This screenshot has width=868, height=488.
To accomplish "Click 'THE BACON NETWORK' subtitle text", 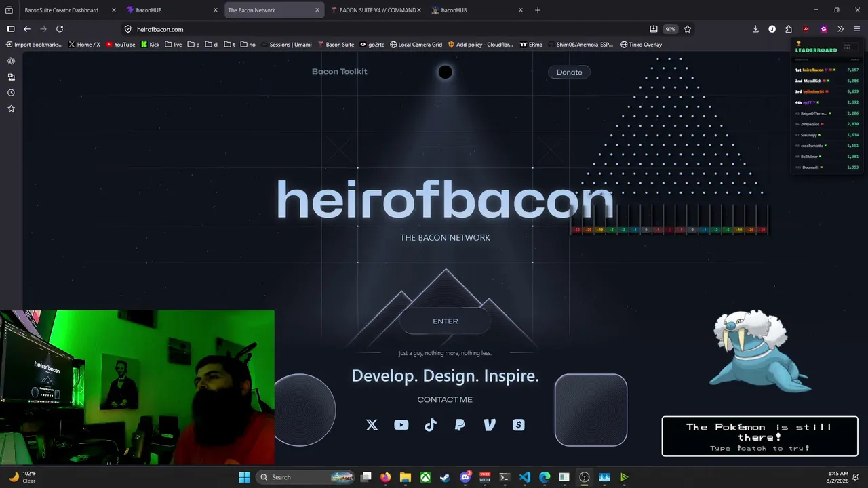I will (445, 237).
